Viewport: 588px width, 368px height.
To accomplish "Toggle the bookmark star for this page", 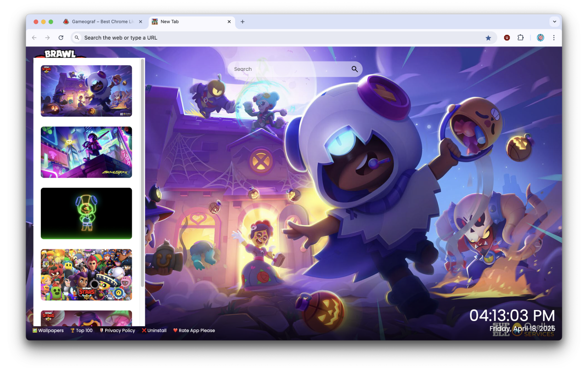I will coord(488,37).
